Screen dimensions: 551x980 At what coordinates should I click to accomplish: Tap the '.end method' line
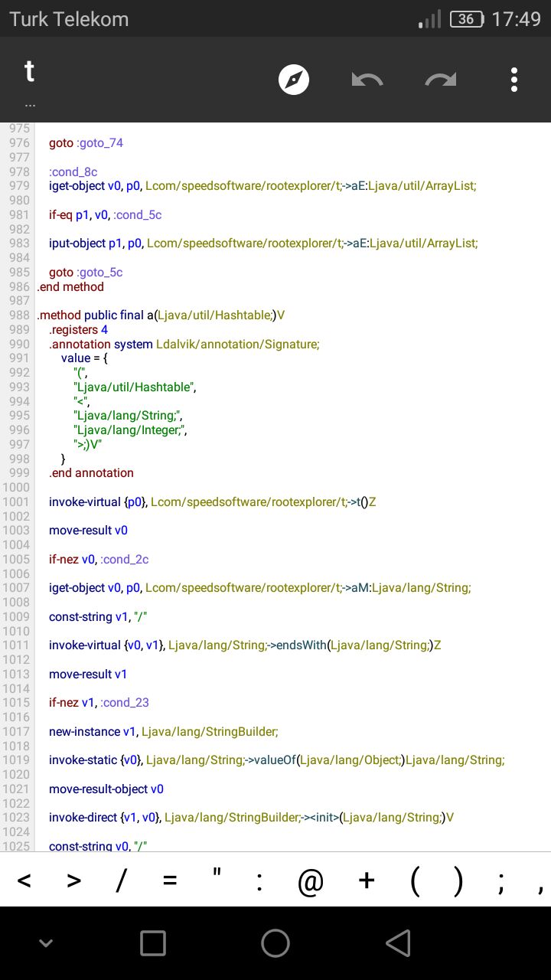tap(70, 287)
